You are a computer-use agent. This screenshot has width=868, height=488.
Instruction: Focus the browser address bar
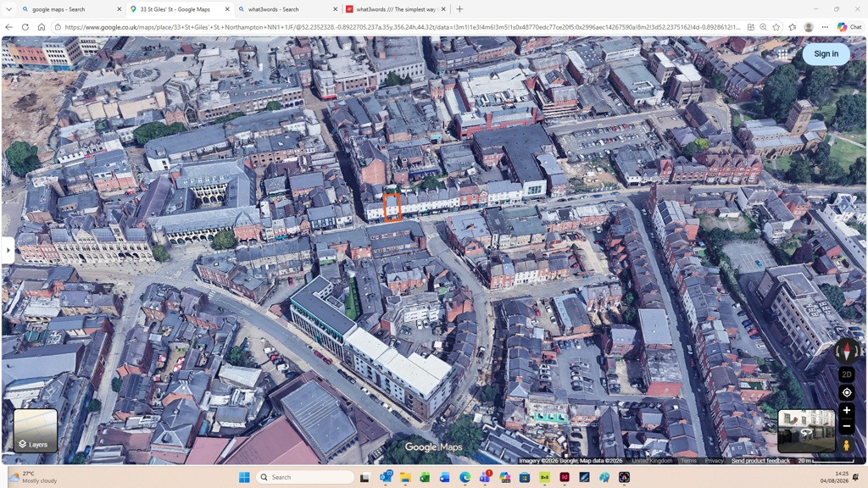click(x=402, y=26)
